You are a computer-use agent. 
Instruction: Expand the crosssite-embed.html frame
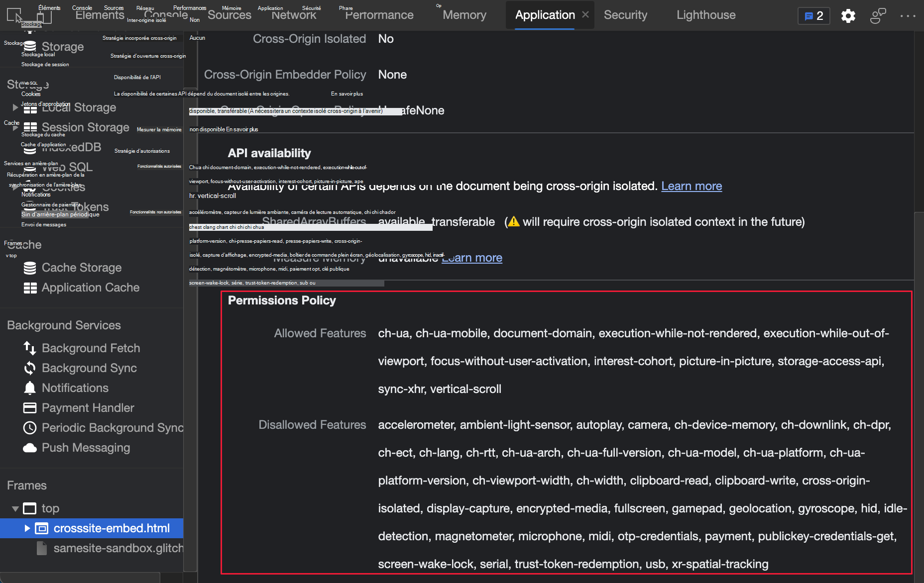[27, 528]
